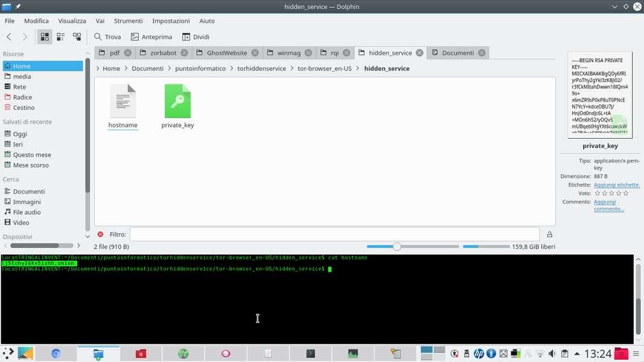Screen dimensions: 644x362
Task: Go forward with the toolbar forward arrow
Action: (25, 37)
